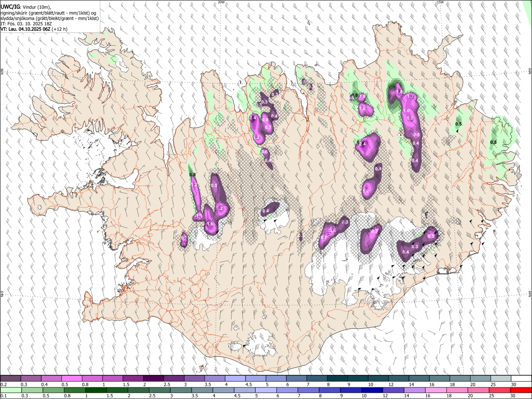Select the 5–6 swatch in upper legend
This screenshot has width=532, height=399.
[276, 378]
